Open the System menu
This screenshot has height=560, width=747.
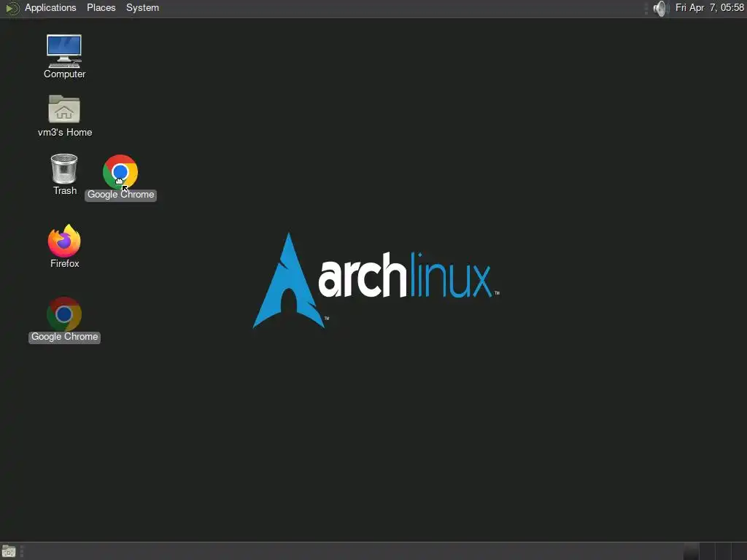click(x=142, y=7)
